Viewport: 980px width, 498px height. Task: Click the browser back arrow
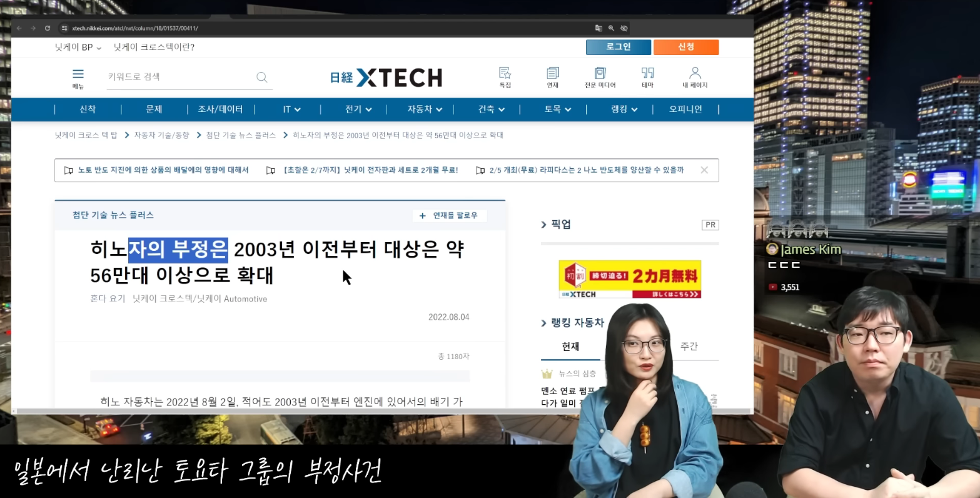tap(18, 28)
